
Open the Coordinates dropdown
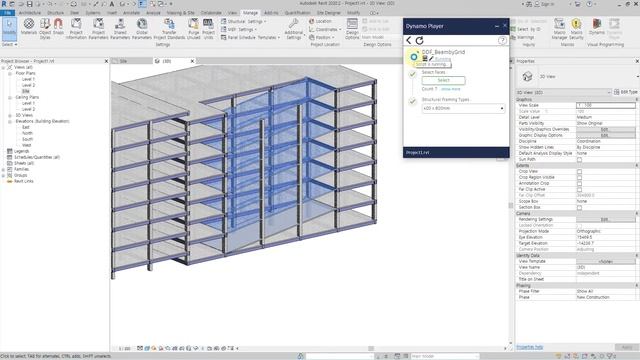325,29
